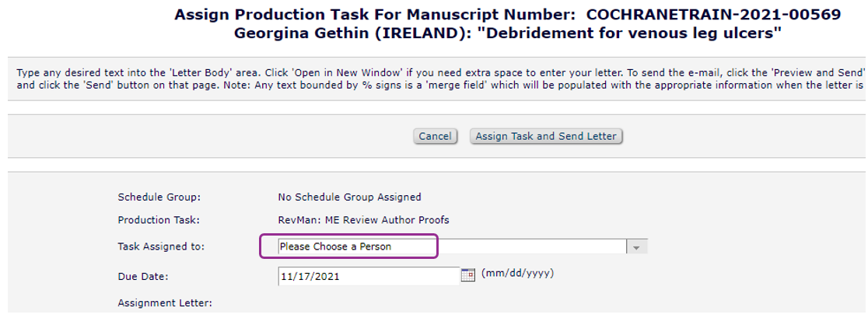The width and height of the screenshot is (868, 325).
Task: Select 'No Schedule Group Assigned' text
Action: [x=349, y=197]
